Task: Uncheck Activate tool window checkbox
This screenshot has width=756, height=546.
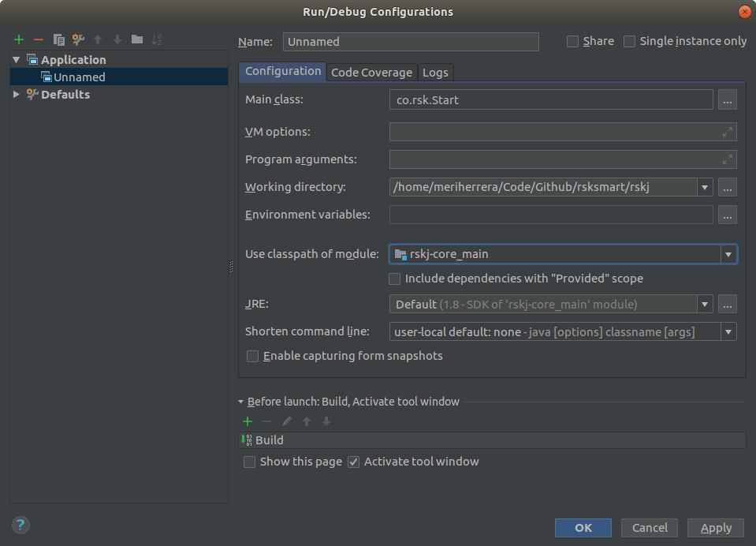Action: coord(354,462)
